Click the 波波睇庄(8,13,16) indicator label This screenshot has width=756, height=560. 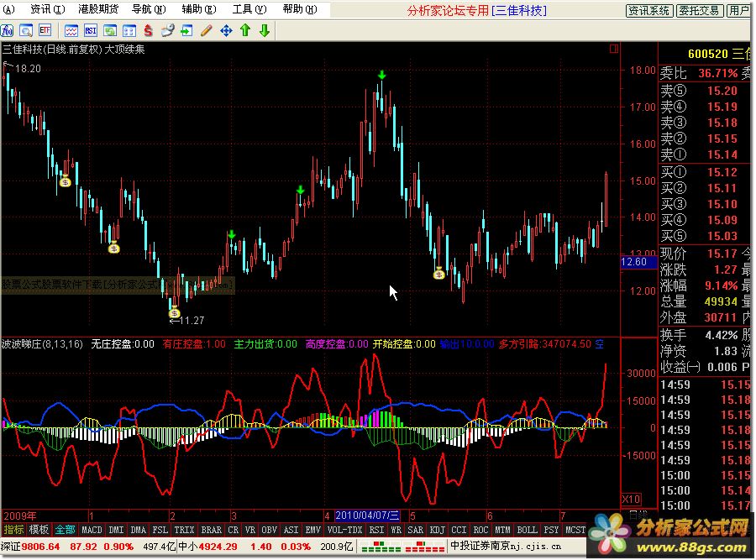(x=43, y=344)
